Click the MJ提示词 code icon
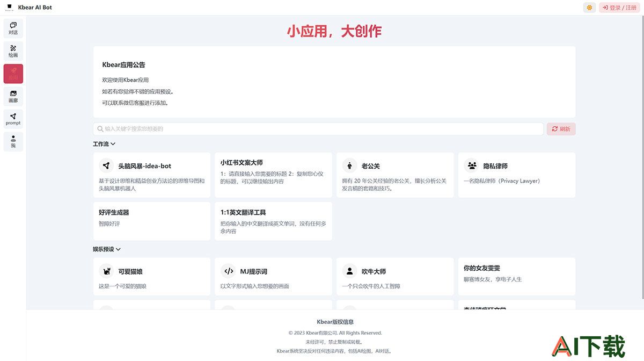The width and height of the screenshot is (644, 361). point(228,271)
